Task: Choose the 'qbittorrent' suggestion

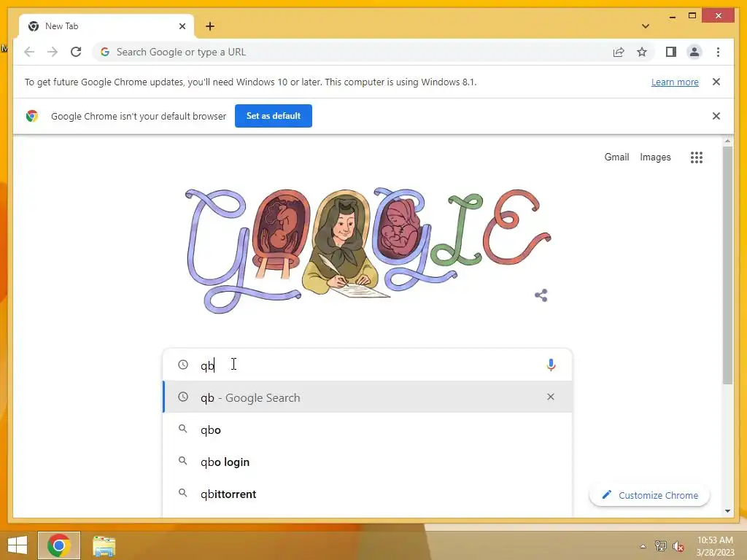Action: pos(368,494)
